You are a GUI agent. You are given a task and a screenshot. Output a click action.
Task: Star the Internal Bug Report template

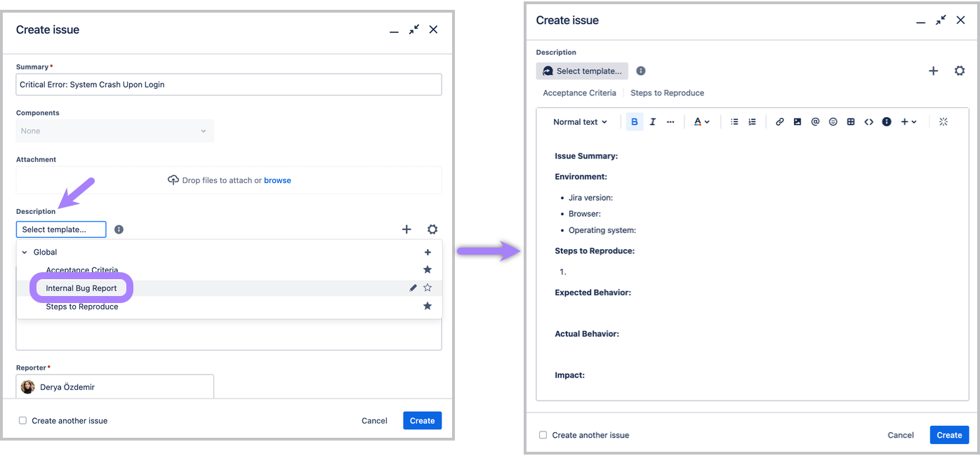pyautogui.click(x=428, y=288)
